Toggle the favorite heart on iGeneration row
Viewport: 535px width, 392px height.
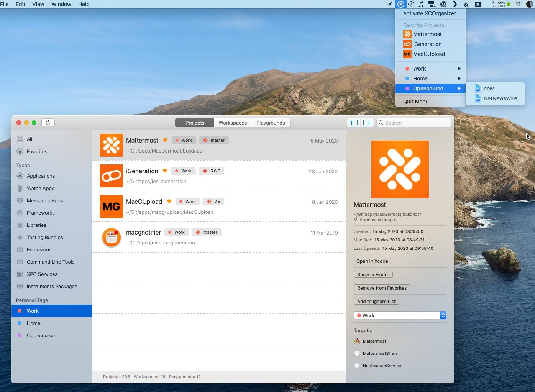click(165, 171)
